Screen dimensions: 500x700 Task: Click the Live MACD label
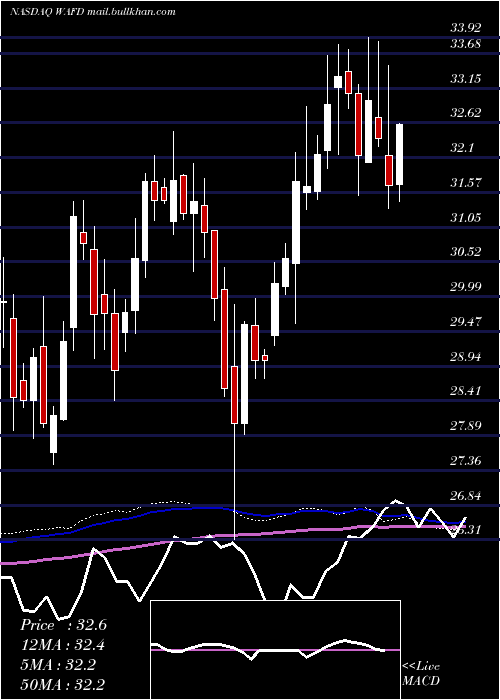[421, 673]
